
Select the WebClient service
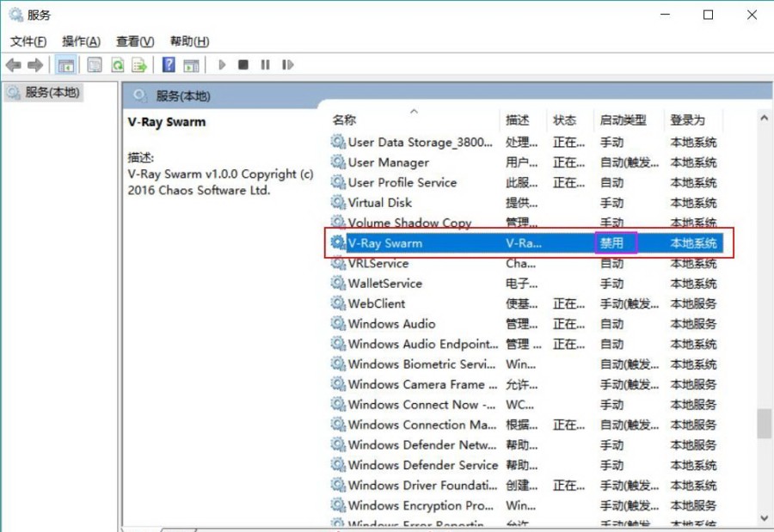pos(526,303)
